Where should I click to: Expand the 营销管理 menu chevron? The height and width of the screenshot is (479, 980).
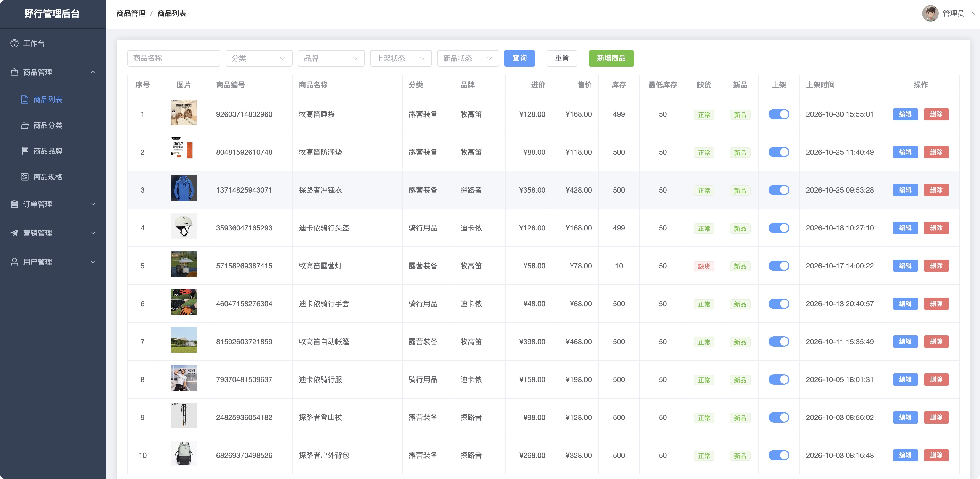pos(93,233)
